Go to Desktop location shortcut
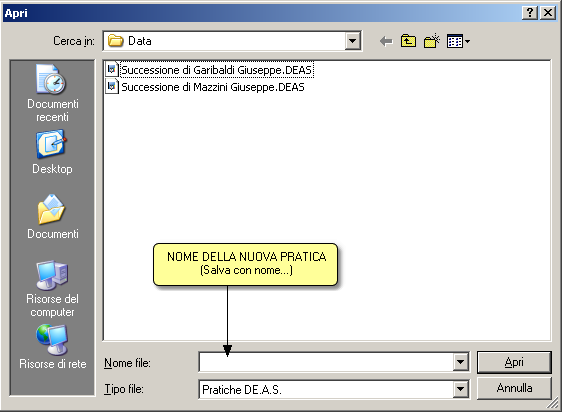The width and height of the screenshot is (563, 412). click(52, 153)
